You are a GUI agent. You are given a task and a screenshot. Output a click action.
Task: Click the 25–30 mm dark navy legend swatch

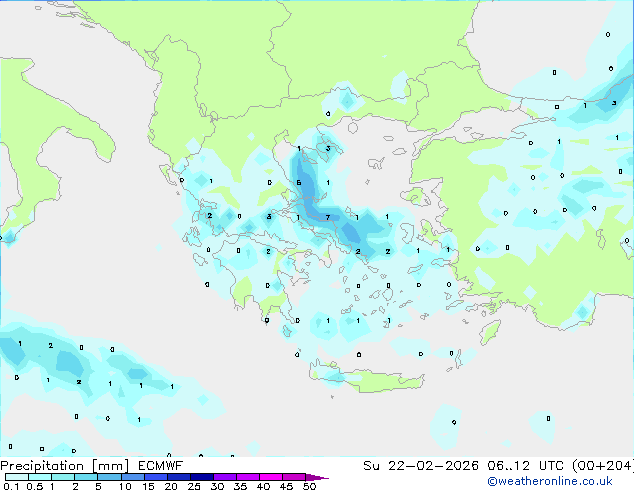(x=202, y=477)
